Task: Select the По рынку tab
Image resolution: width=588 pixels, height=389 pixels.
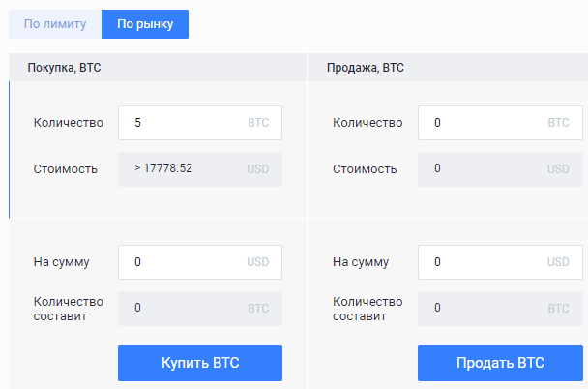Action: tap(145, 24)
